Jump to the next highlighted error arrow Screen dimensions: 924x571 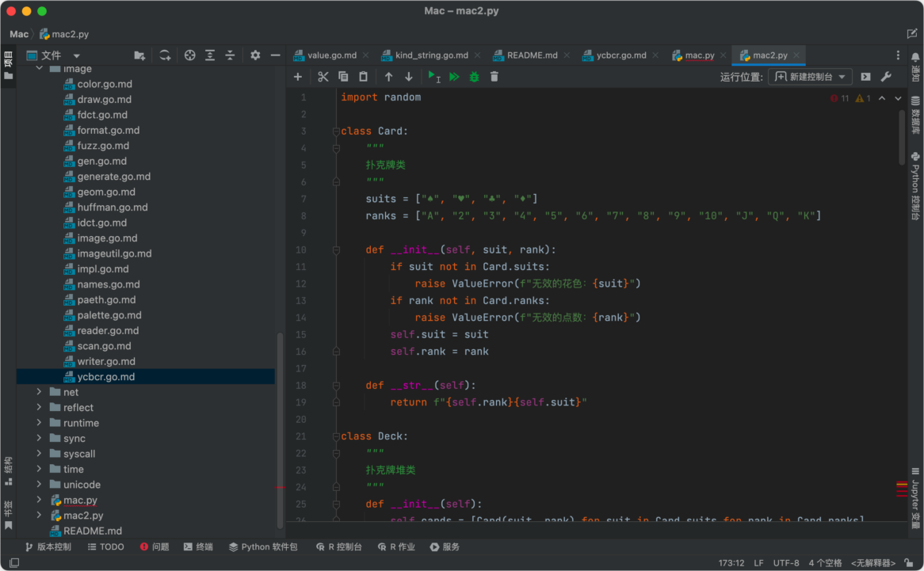tap(898, 98)
